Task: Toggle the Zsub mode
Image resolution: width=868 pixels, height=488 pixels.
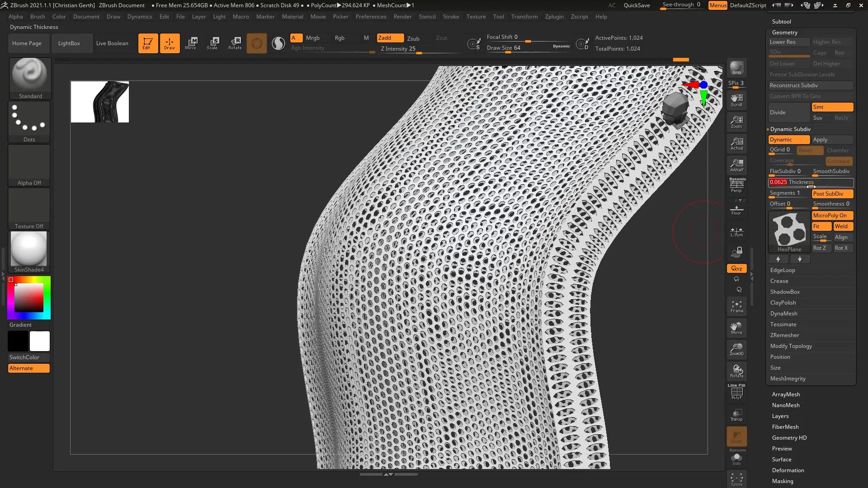Action: pos(413,38)
